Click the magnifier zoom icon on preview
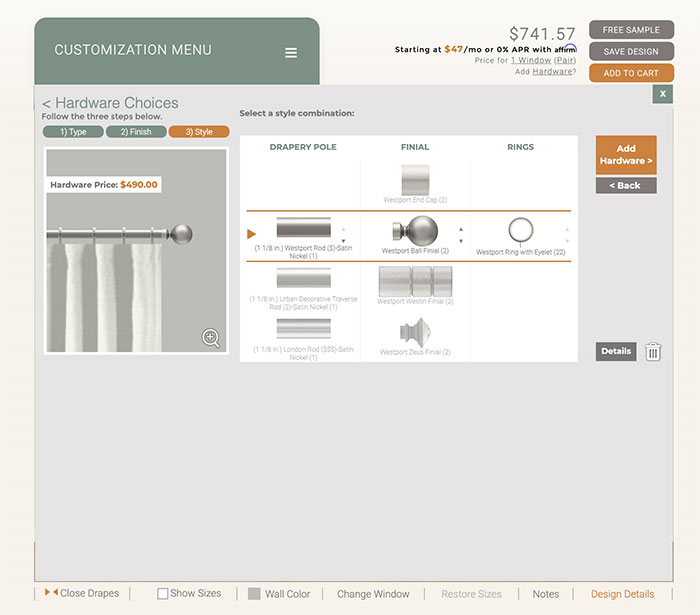 [211, 337]
